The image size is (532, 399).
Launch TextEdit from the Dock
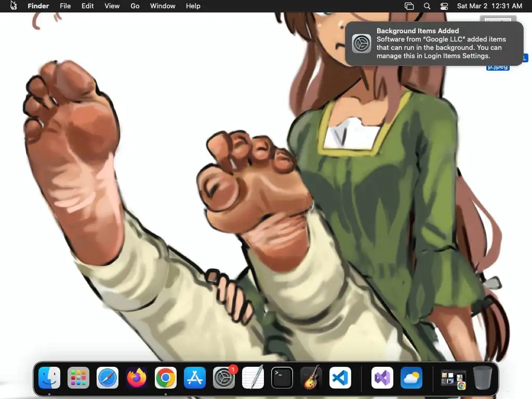253,378
